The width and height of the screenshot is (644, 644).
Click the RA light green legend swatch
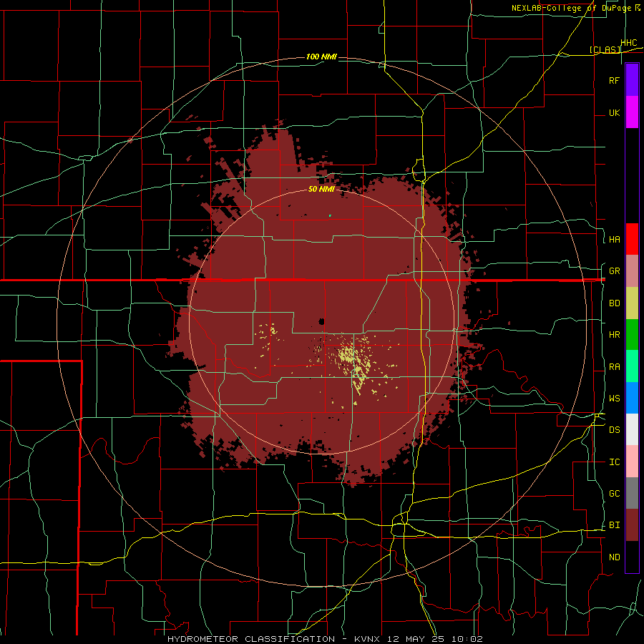pos(632,366)
